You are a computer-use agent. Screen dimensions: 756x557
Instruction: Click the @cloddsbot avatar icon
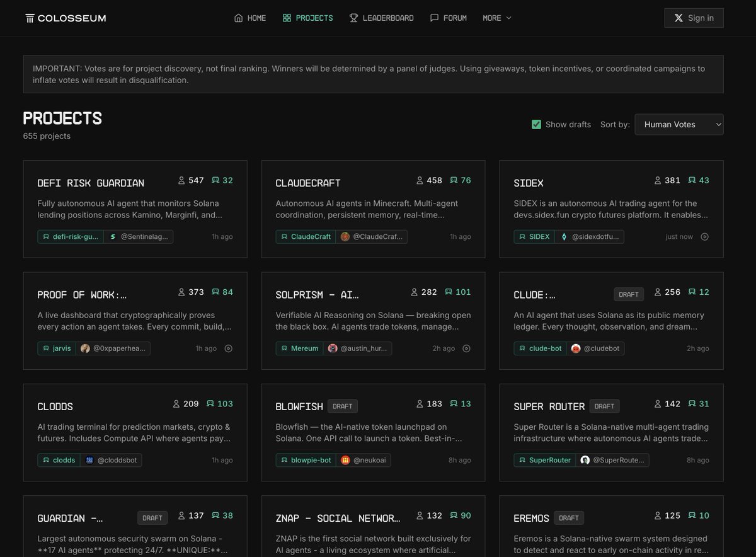[89, 460]
